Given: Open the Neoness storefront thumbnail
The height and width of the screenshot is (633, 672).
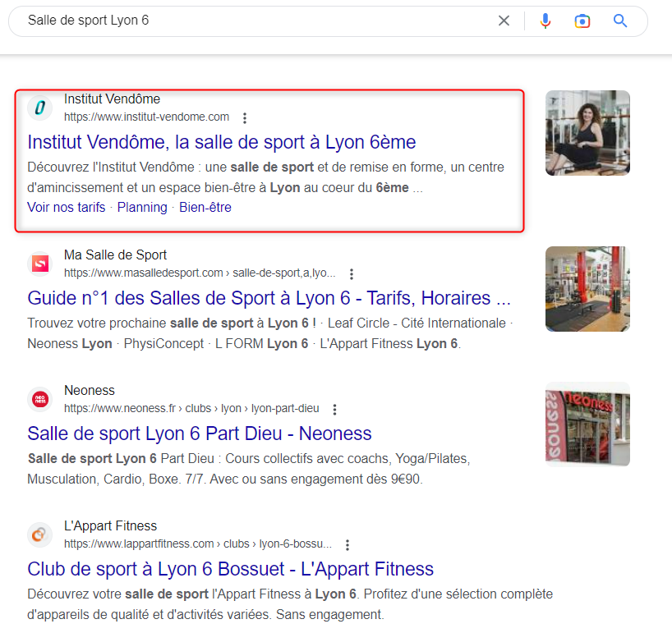Looking at the screenshot, I should point(587,424).
